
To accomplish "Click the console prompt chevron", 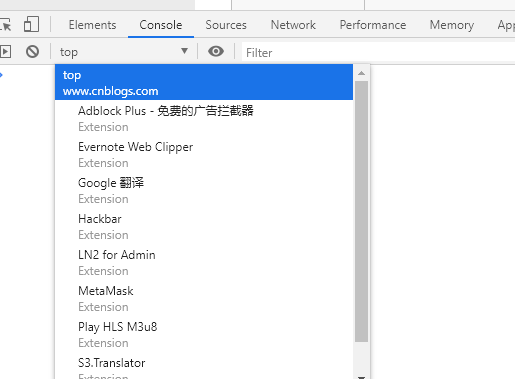I will (1, 75).
